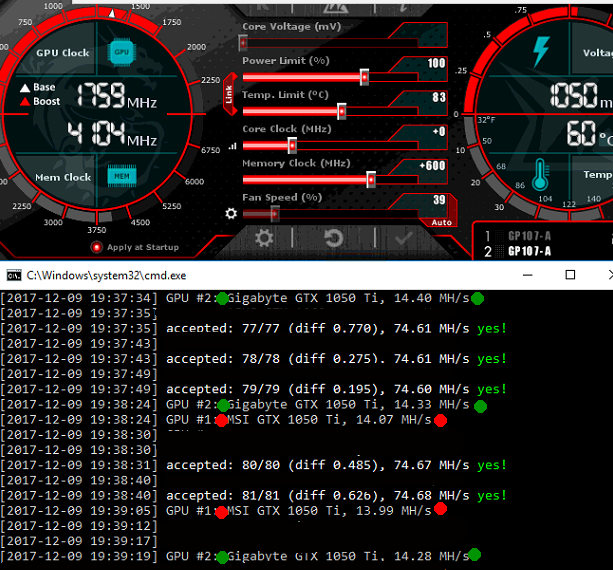This screenshot has height=570, width=613.
Task: Click the 60 °C temperature readout
Action: [x=590, y=134]
